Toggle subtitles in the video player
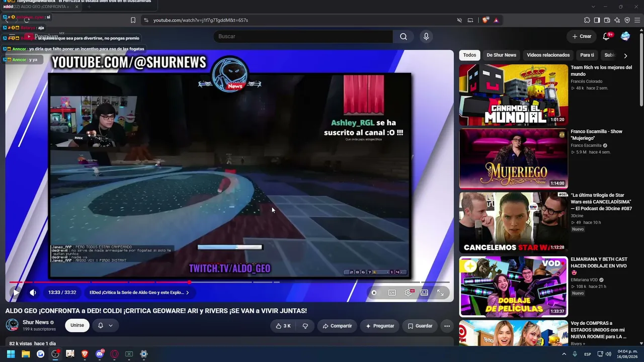The height and width of the screenshot is (362, 644). click(x=392, y=293)
